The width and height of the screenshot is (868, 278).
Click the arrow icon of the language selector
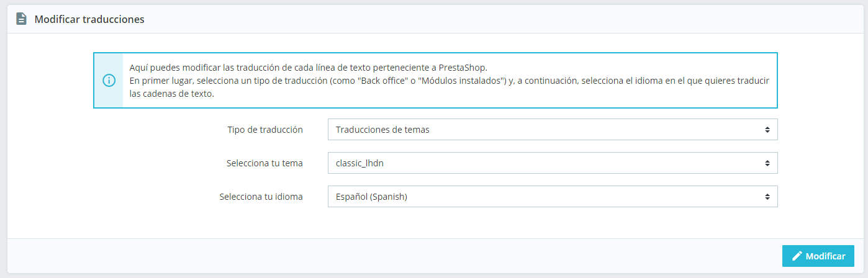click(767, 197)
